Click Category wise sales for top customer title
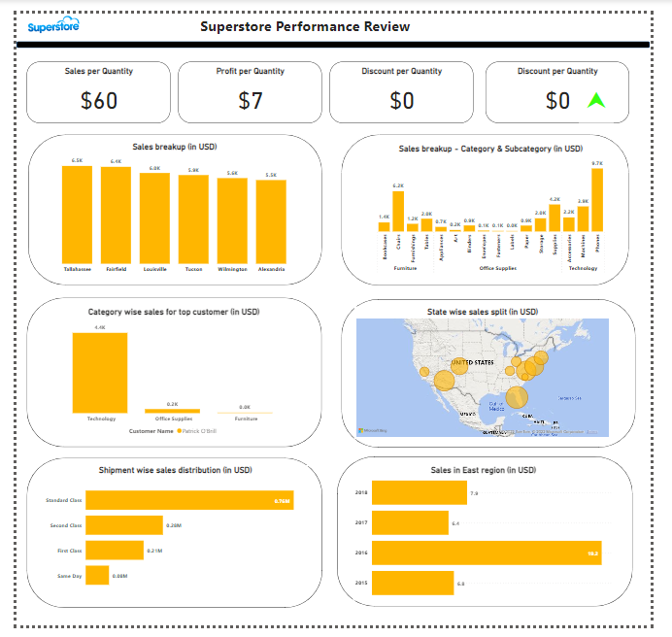This screenshot has width=672, height=637. (x=174, y=312)
